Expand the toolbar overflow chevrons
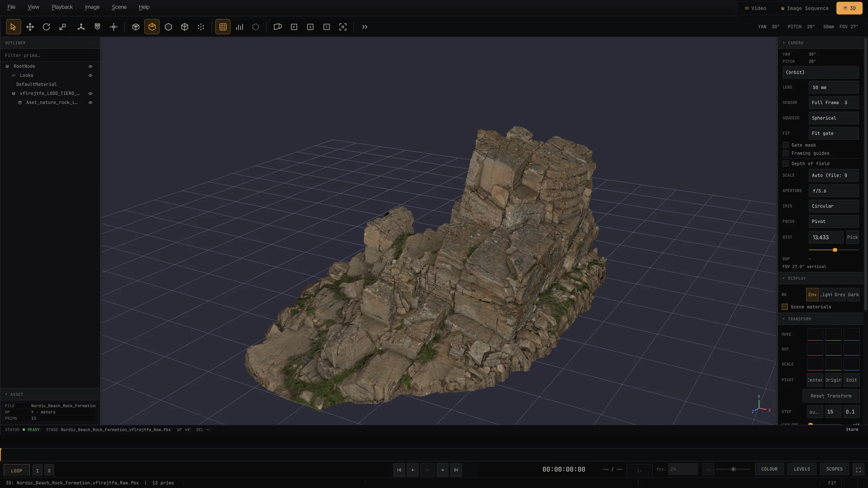The image size is (868, 488). point(365,27)
